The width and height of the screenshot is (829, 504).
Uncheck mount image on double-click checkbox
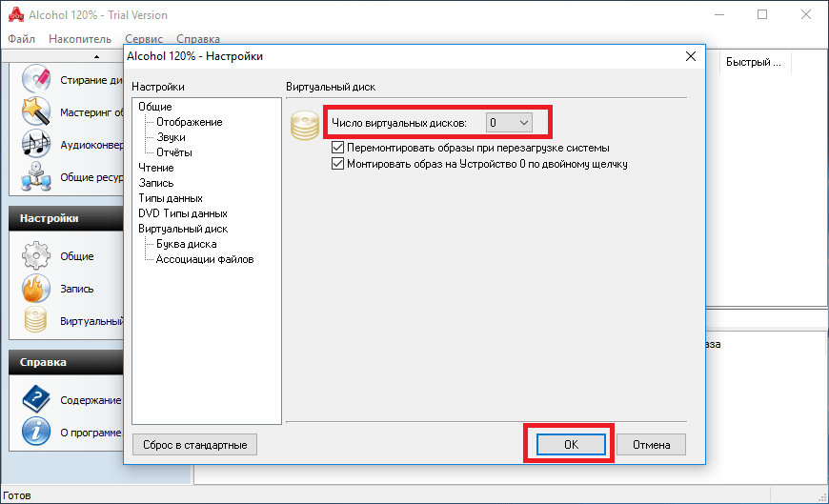[x=337, y=164]
